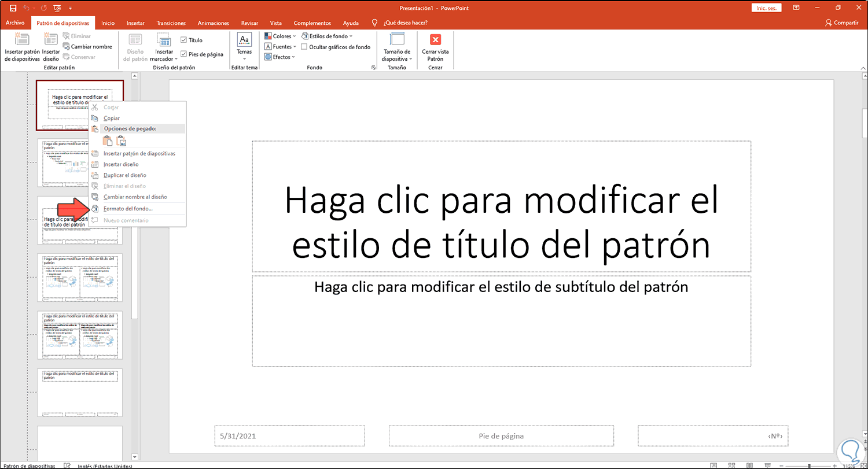Paste using destination theme icon
The height and width of the screenshot is (469, 868).
107,141
